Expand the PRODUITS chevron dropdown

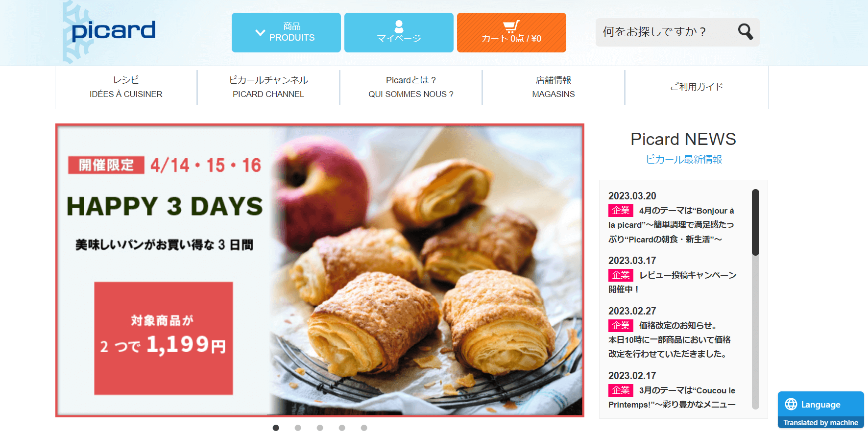coord(260,33)
